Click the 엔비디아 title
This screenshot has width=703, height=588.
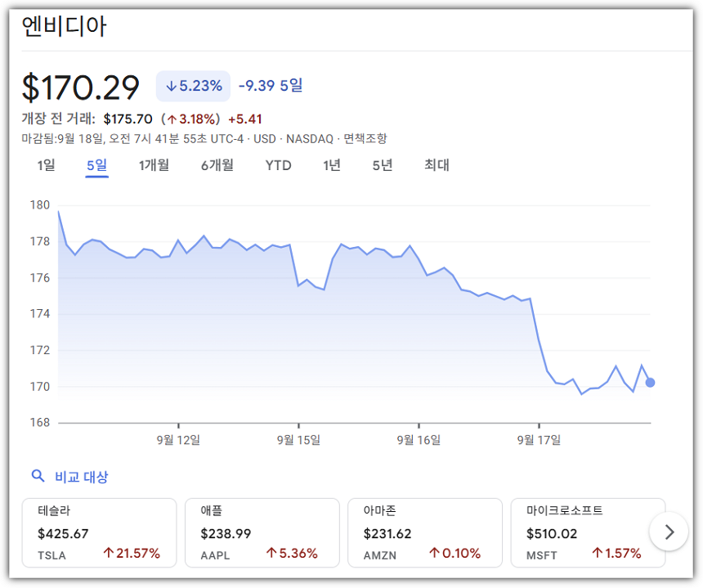[64, 26]
